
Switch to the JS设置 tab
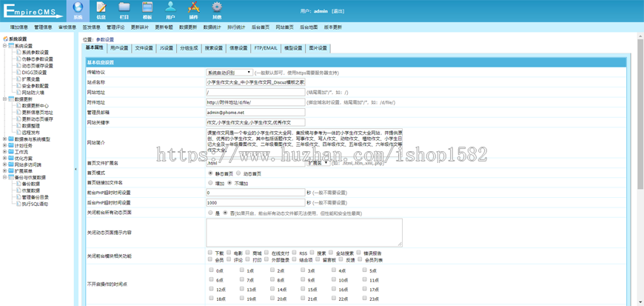click(x=167, y=48)
